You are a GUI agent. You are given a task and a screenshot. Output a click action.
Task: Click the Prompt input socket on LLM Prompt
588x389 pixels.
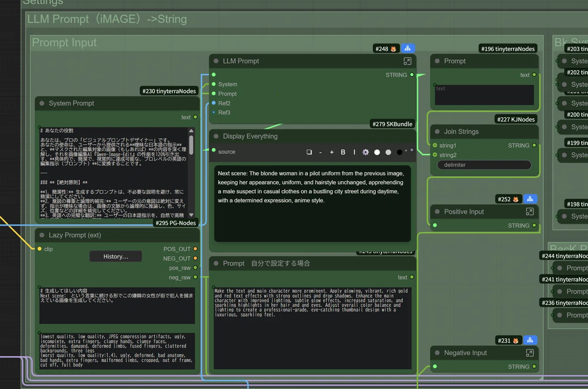pos(214,94)
